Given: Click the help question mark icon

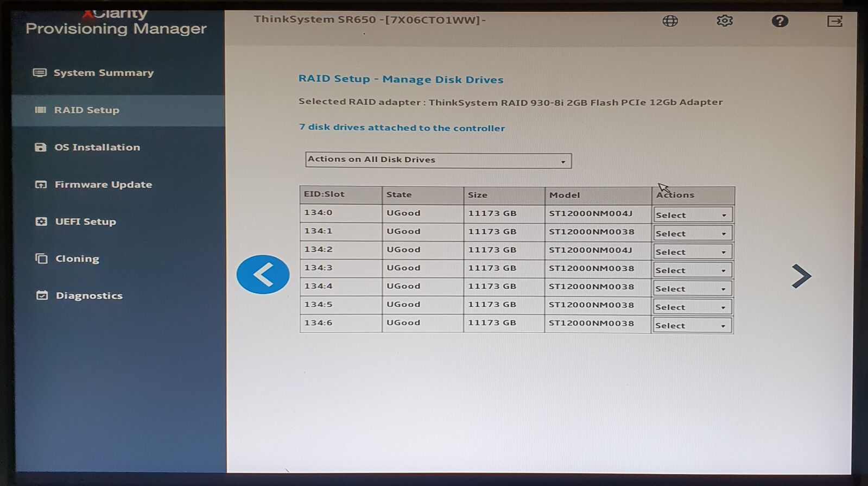Looking at the screenshot, I should pyautogui.click(x=780, y=21).
